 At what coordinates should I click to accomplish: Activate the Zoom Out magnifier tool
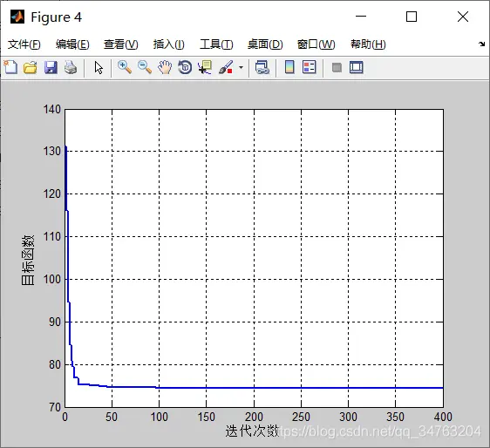145,67
